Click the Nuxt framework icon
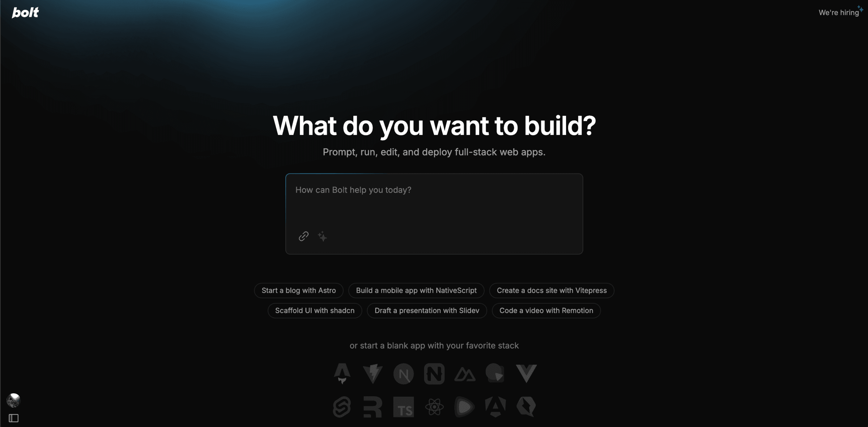Viewport: 868px width, 427px height. (x=465, y=373)
